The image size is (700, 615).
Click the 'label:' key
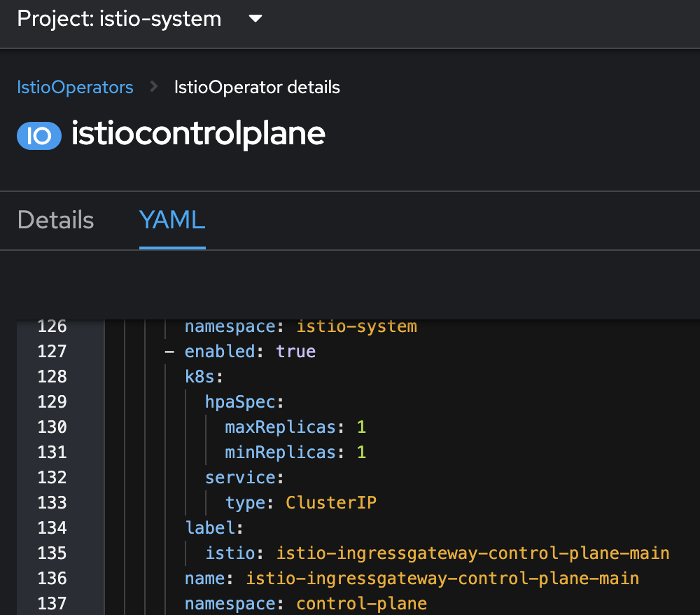pyautogui.click(x=214, y=528)
